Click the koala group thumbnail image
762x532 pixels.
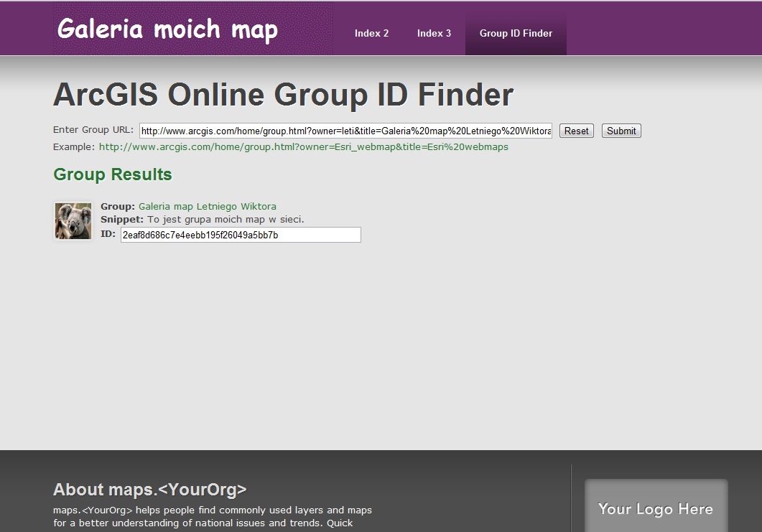73,221
